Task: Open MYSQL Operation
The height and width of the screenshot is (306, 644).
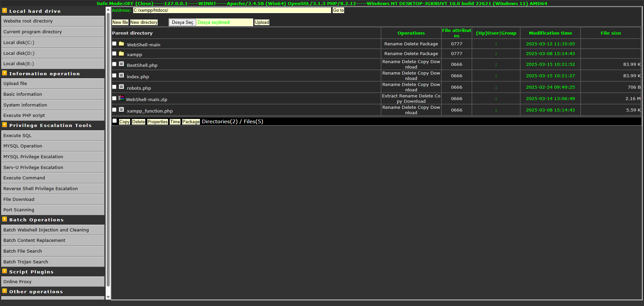Action: click(x=53, y=146)
